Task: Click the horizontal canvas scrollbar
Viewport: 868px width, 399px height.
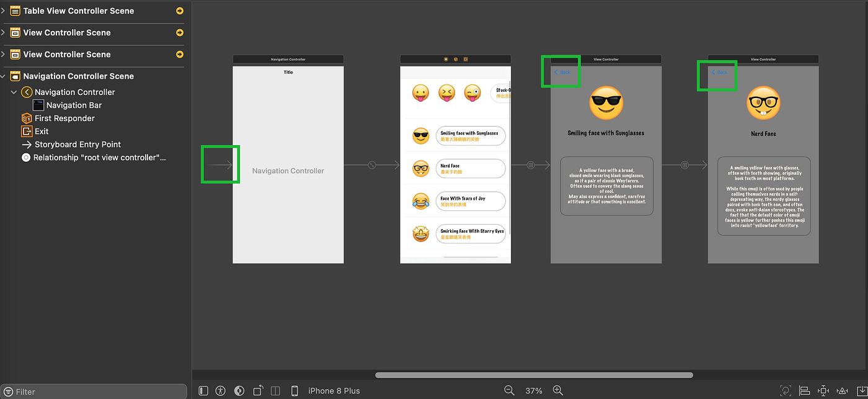Action: [x=534, y=375]
